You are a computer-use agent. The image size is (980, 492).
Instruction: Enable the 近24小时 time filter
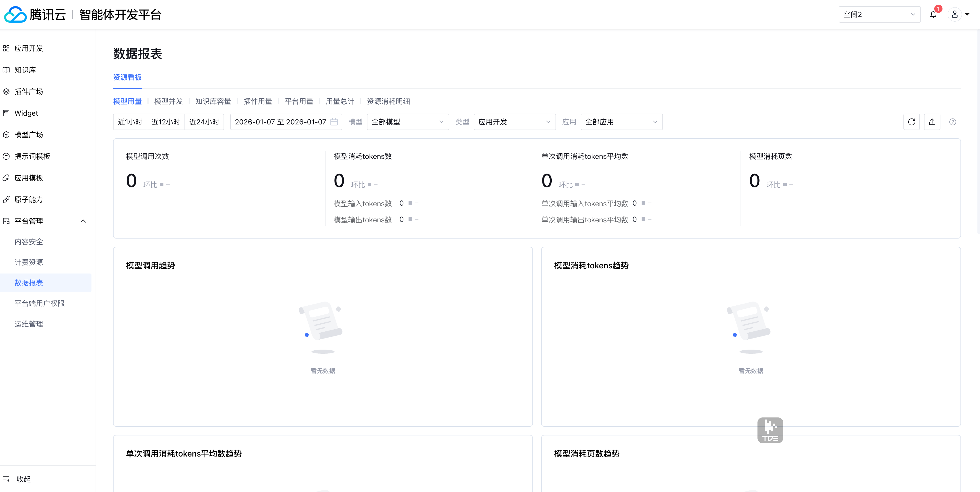pyautogui.click(x=204, y=122)
